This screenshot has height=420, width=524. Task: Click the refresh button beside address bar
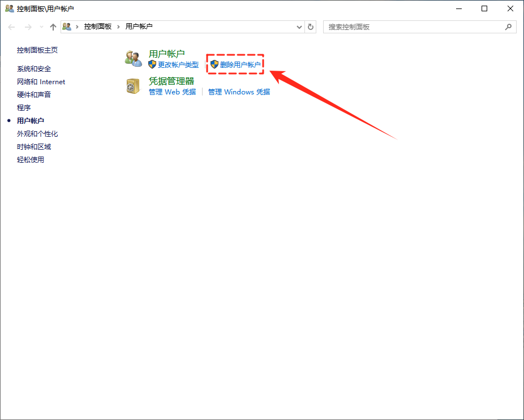coord(310,27)
